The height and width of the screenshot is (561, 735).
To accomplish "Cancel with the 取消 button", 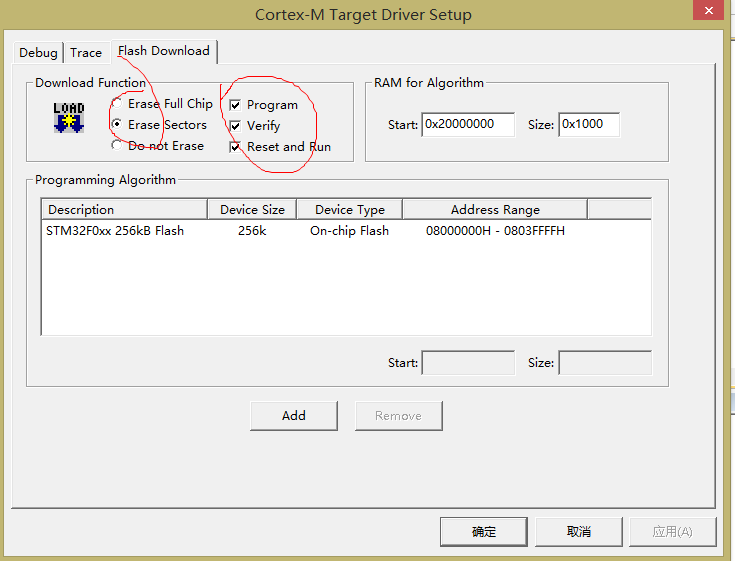I will tap(579, 531).
